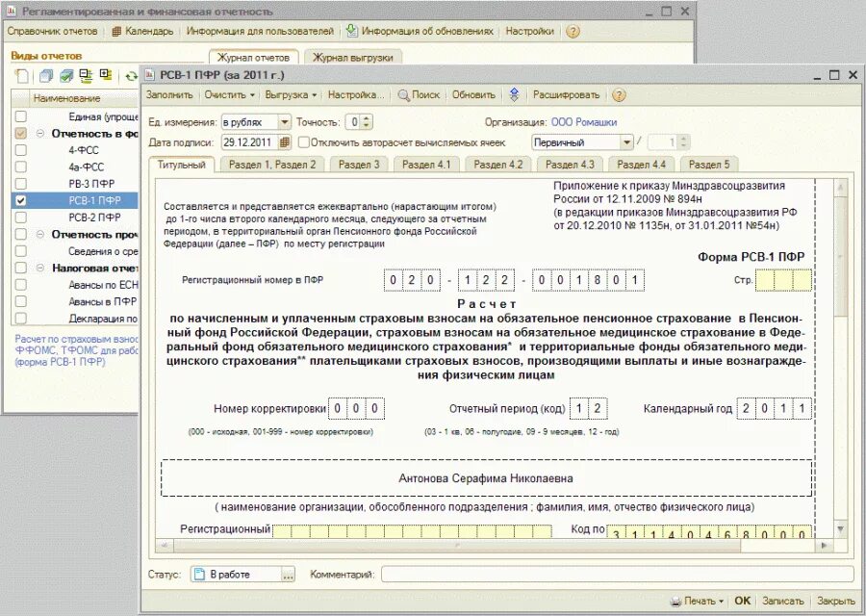Click the horizontal scrollbar of the form
866x616 pixels.
494,546
